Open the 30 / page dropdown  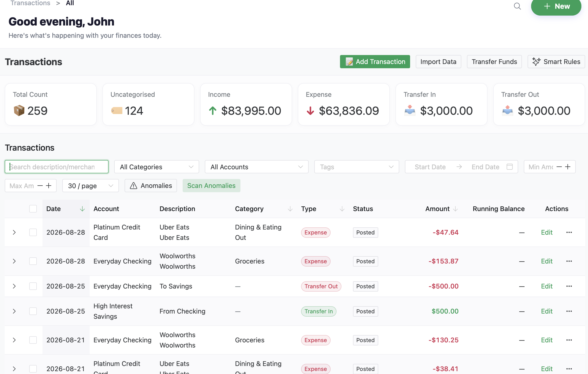point(91,186)
